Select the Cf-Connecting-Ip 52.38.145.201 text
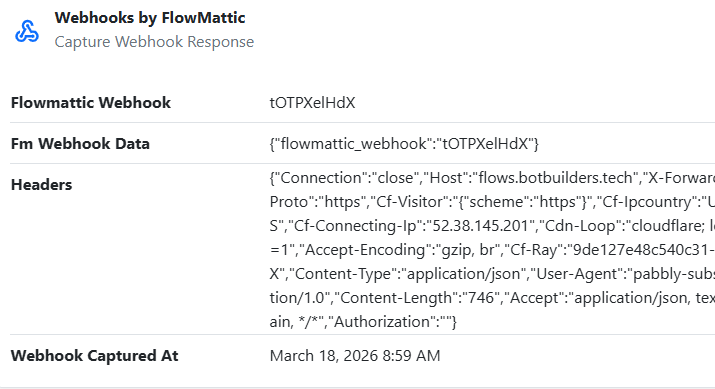 pos(411,226)
